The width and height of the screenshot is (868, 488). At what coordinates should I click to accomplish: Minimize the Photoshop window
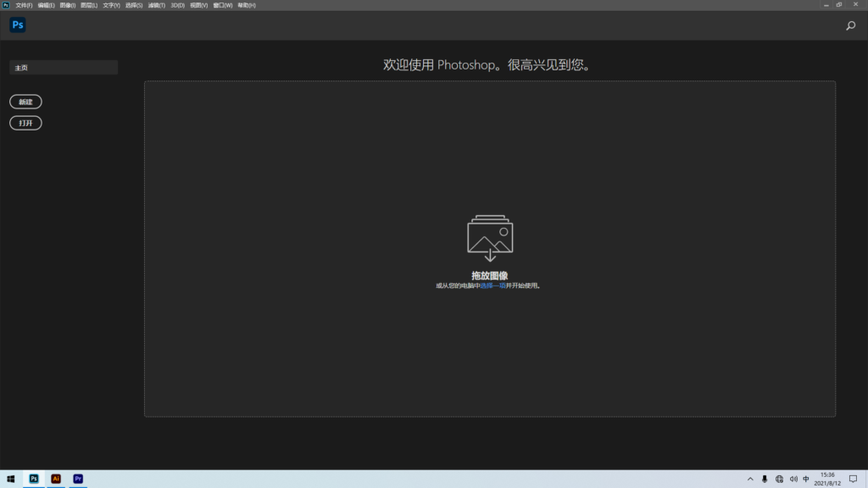[826, 5]
